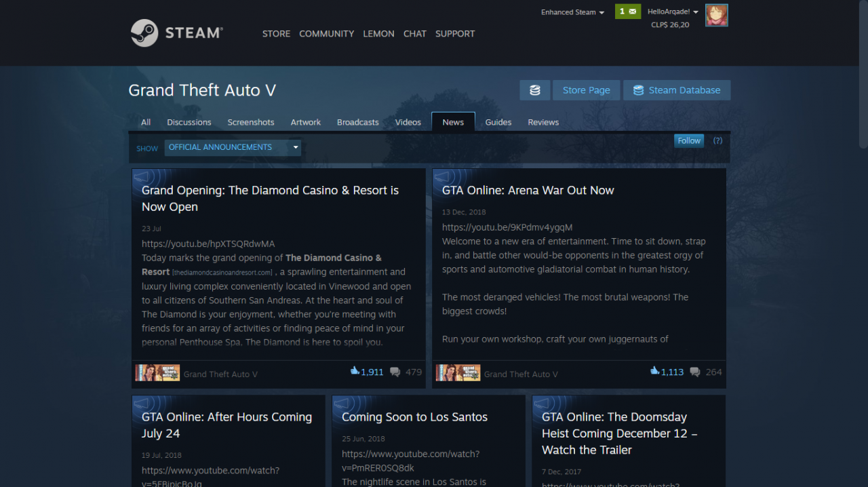Expand the HelloArqade! account menu
The height and width of the screenshot is (487, 868).
(x=673, y=12)
